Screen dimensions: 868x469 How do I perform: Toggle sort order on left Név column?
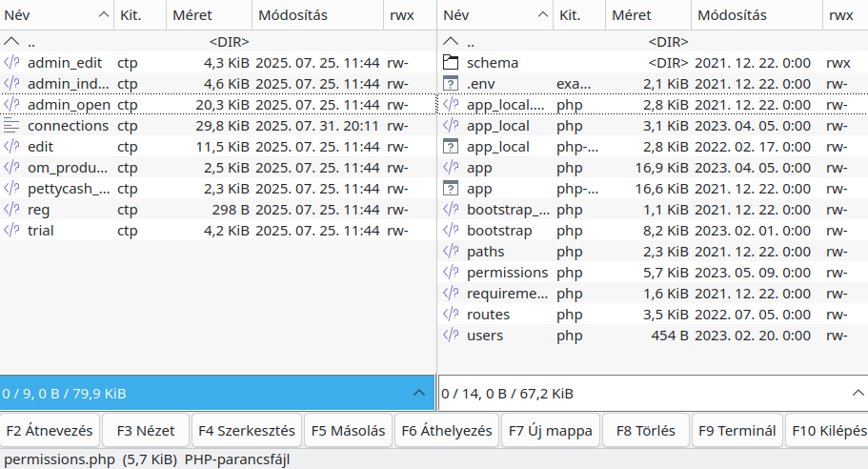tap(56, 15)
